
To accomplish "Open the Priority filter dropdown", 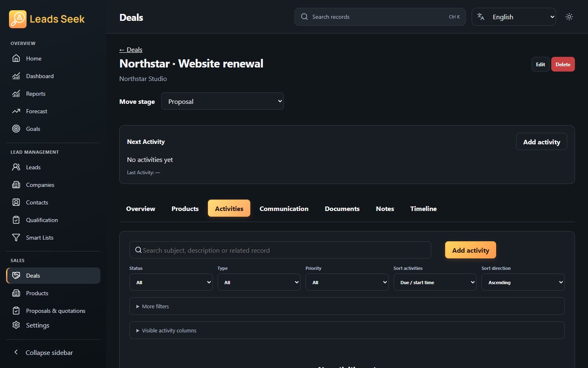I will [x=347, y=282].
